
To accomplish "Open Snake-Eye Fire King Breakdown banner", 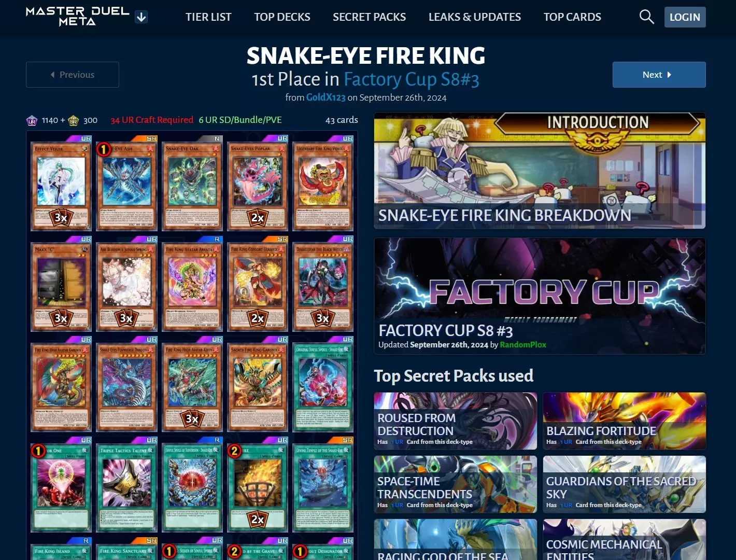I will (540, 171).
